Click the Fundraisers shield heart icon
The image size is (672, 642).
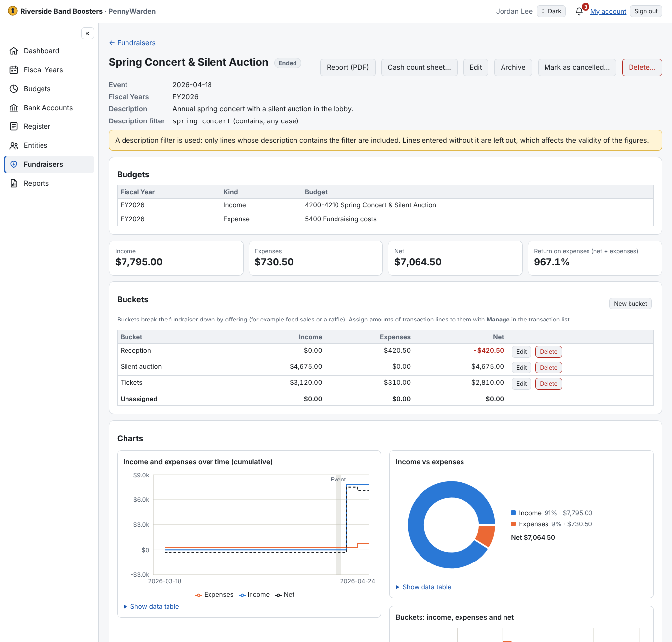(14, 164)
